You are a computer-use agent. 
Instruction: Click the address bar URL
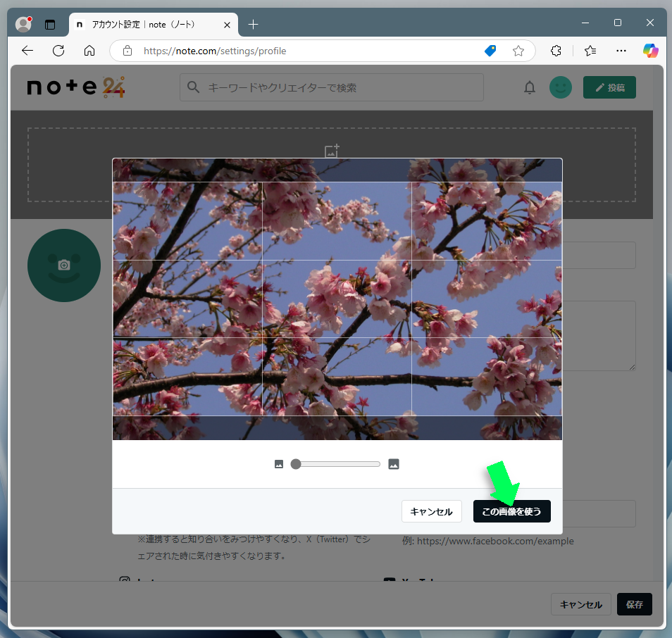click(x=215, y=51)
